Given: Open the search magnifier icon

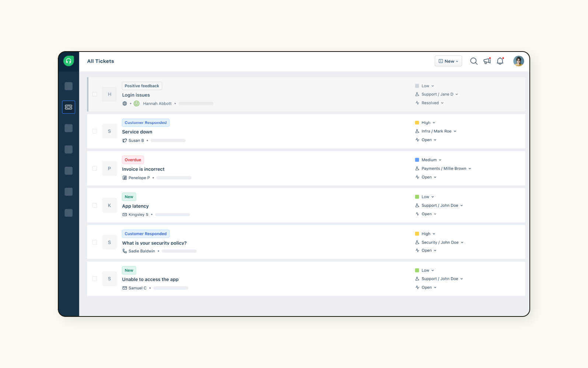Looking at the screenshot, I should (474, 61).
